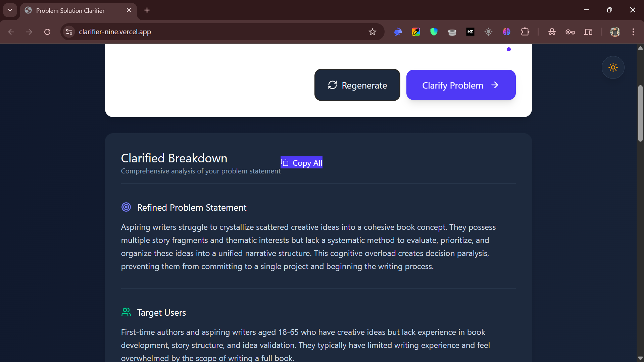Bookmark this page with the star icon
The image size is (644, 362).
pos(372,32)
